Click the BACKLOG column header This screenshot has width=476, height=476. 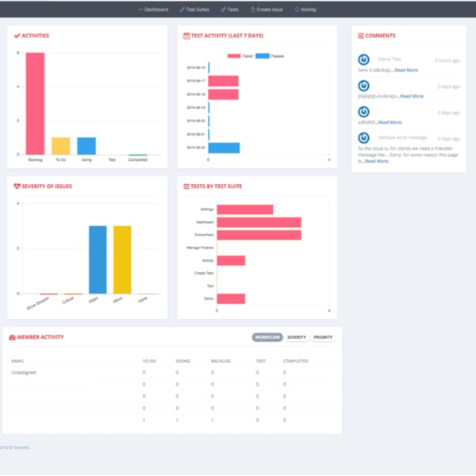[x=221, y=361]
